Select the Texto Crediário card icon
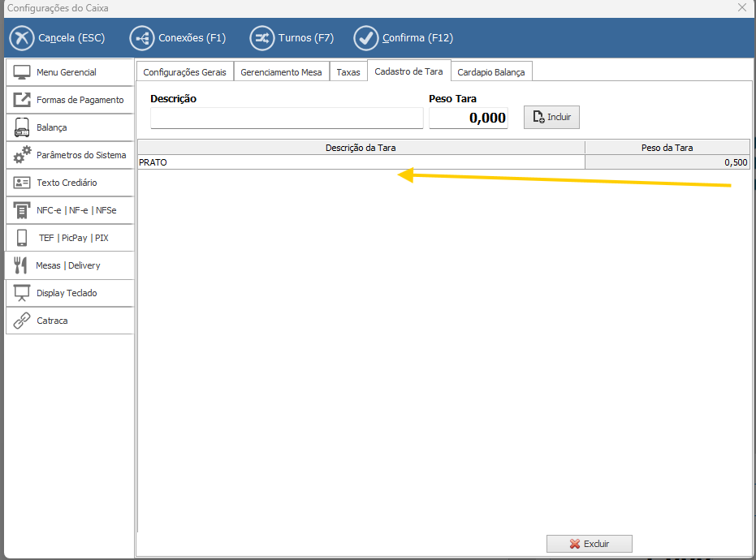The height and width of the screenshot is (560, 756). (22, 183)
